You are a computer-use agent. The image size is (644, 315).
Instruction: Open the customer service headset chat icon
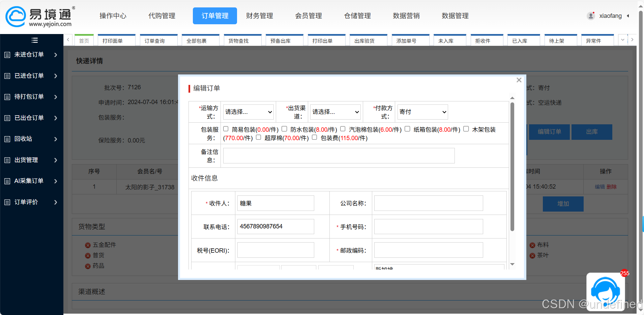[x=606, y=291]
